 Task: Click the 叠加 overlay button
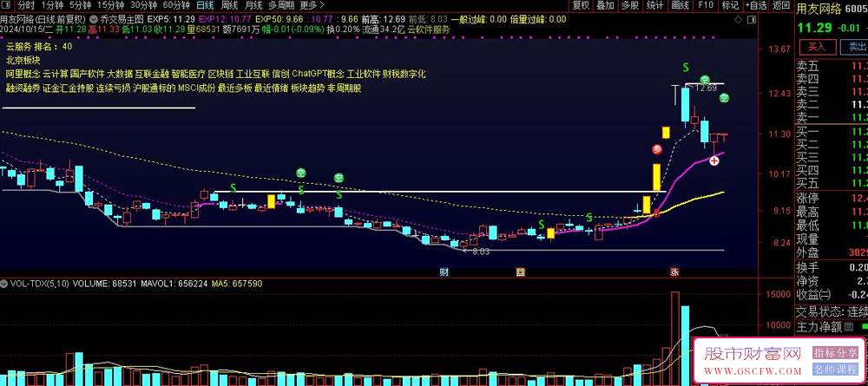tap(605, 5)
